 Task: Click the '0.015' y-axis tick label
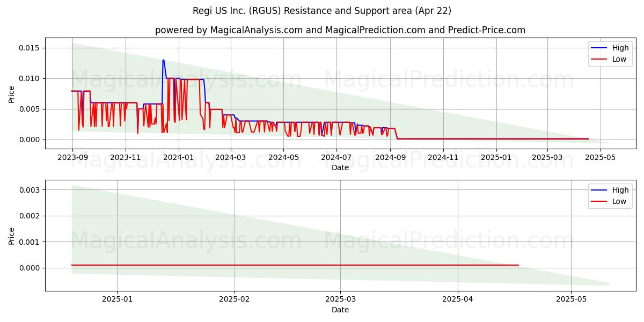click(x=30, y=48)
